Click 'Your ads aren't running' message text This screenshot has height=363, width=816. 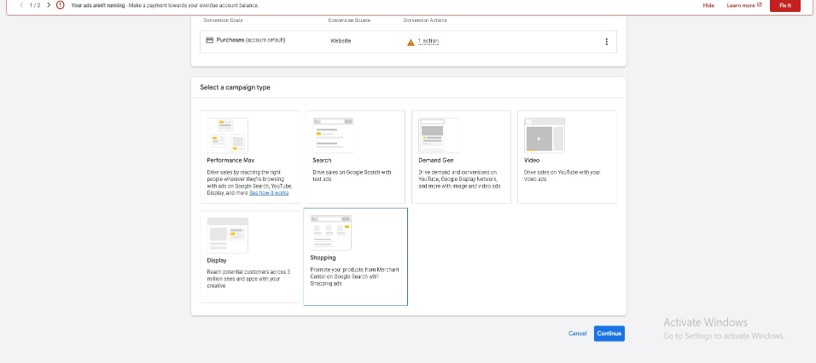98,5
